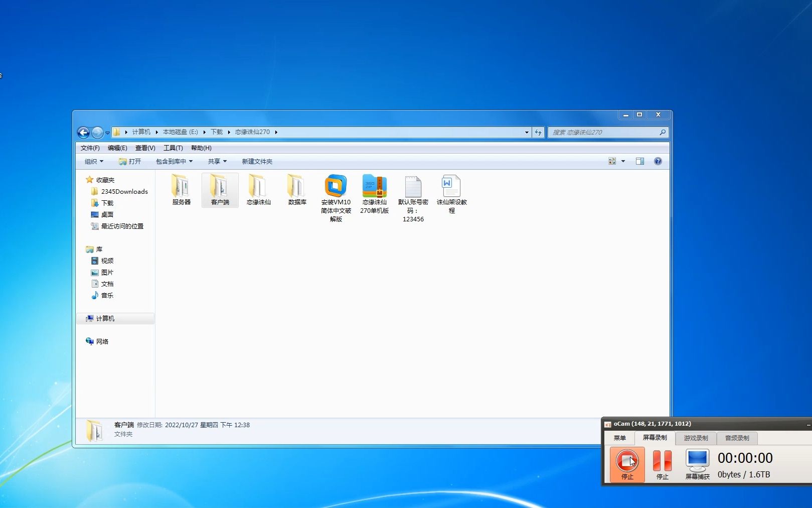Switch to oCam 游戏录制 tab
The width and height of the screenshot is (812, 508).
[x=696, y=438]
